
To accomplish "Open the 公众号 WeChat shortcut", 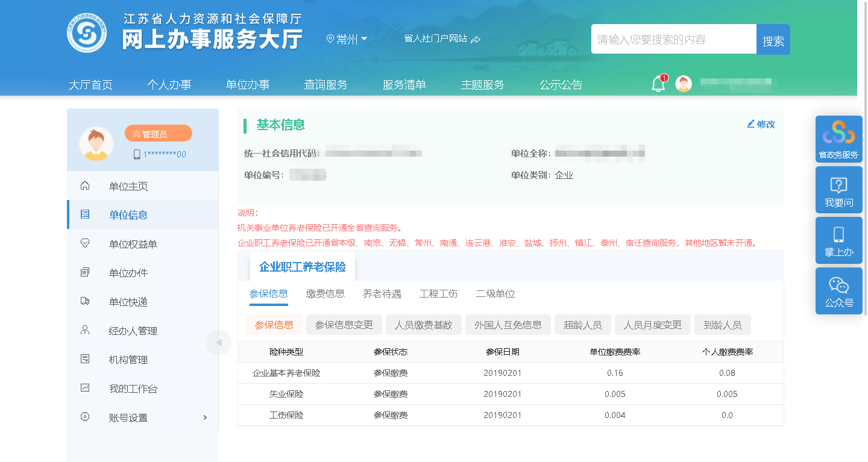I will (838, 291).
